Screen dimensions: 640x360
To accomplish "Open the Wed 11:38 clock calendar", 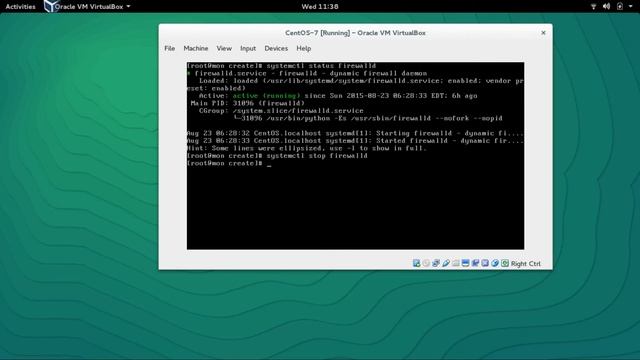I will pos(320,7).
